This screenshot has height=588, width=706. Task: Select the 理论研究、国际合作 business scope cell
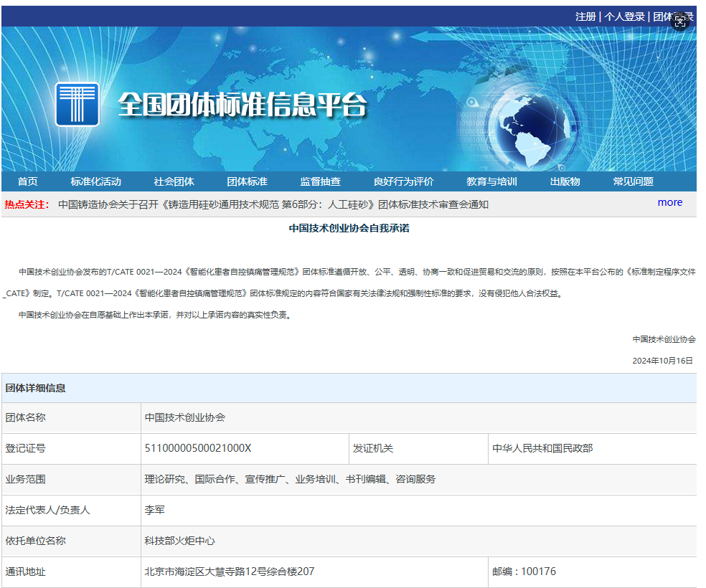click(419, 480)
